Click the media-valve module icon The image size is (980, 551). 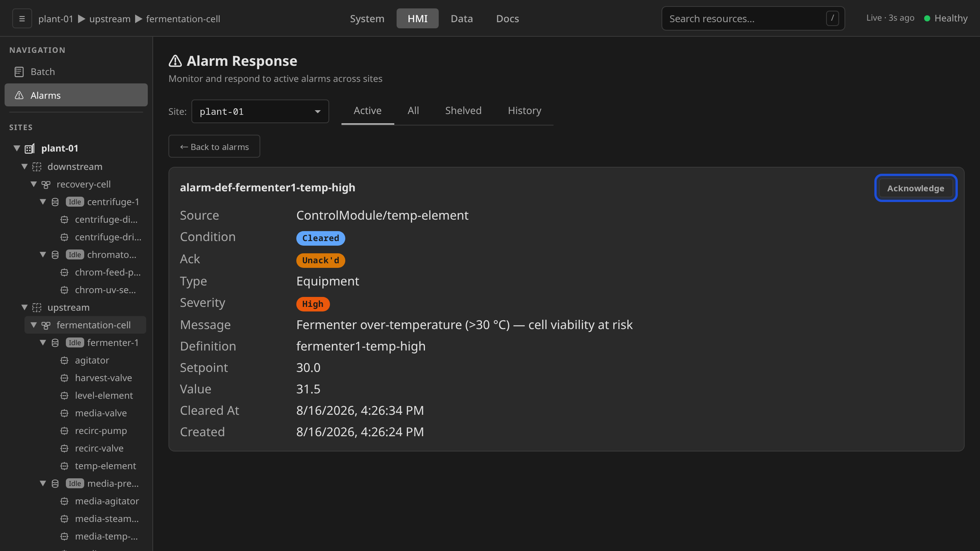click(64, 413)
